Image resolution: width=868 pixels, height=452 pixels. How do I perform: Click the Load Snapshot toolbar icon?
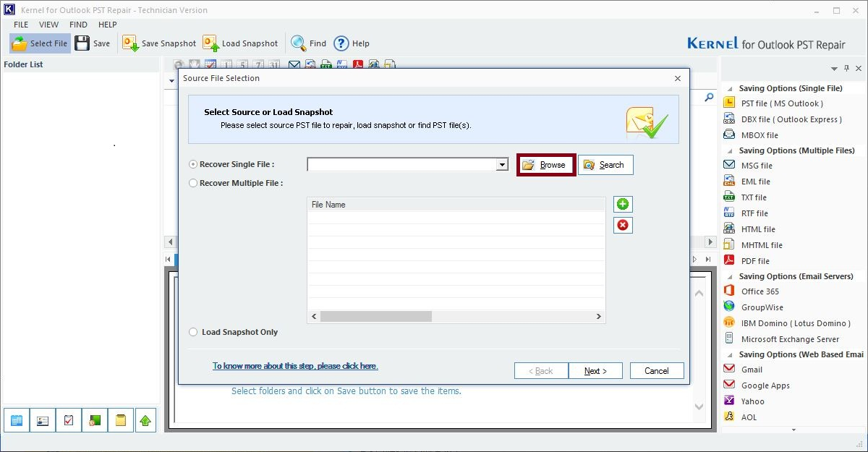(x=210, y=43)
